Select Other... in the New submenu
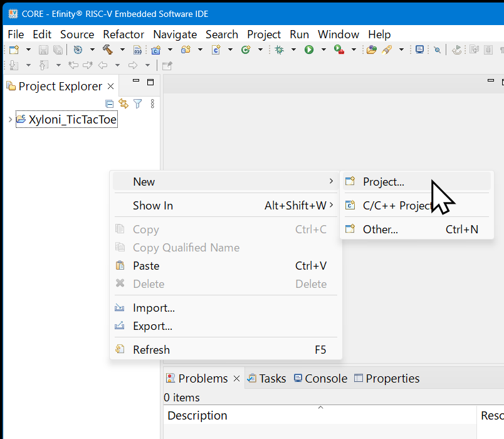Image resolution: width=504 pixels, height=439 pixels. 380,230
